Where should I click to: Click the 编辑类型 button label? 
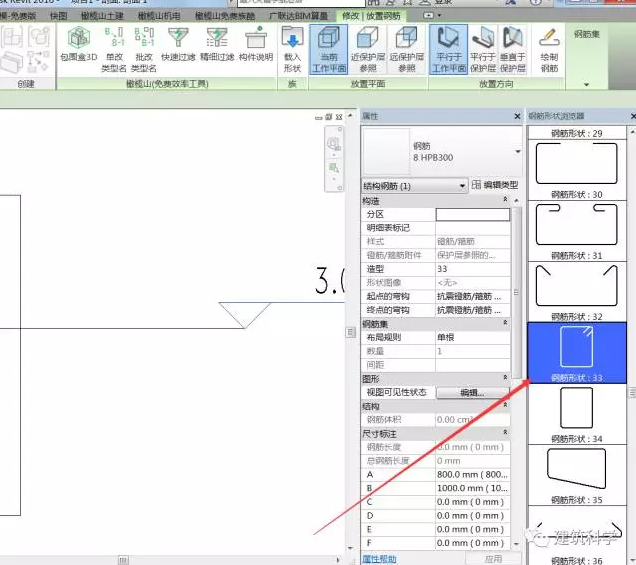point(501,185)
